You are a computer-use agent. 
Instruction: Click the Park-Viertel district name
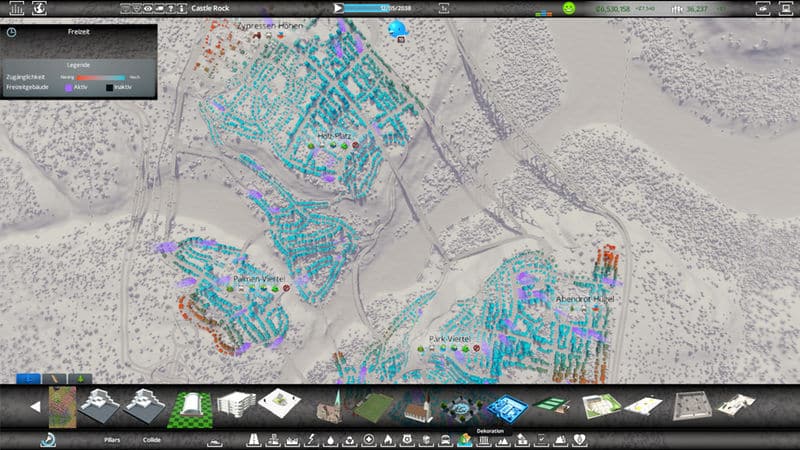point(449,339)
